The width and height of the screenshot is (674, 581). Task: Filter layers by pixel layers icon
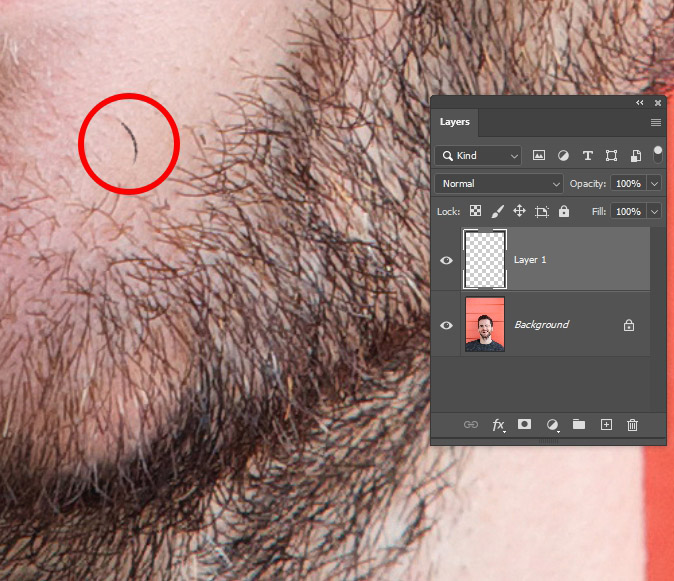539,156
